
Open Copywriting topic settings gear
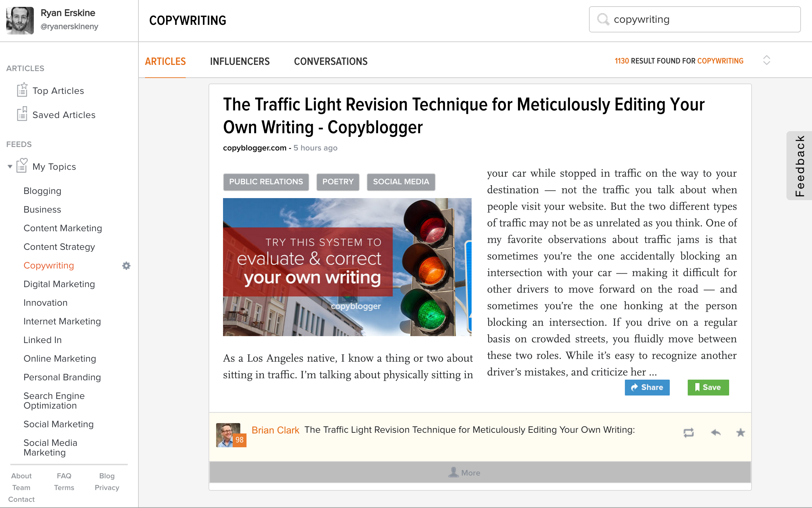[x=126, y=265]
